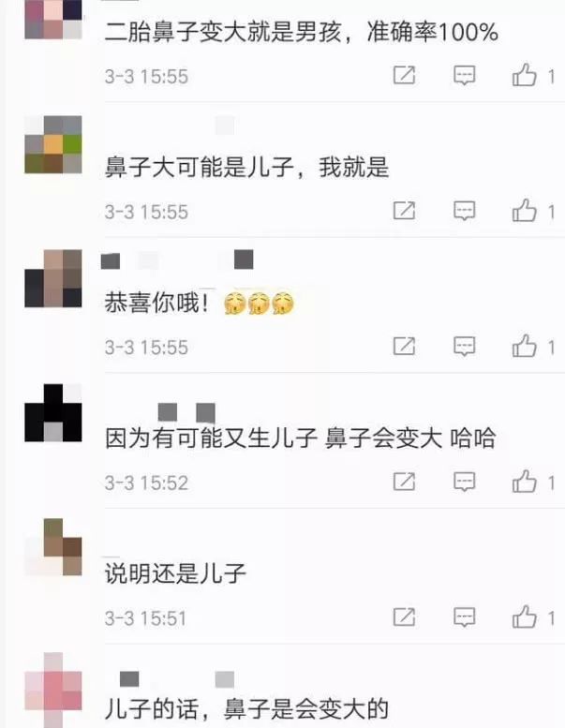The image size is (565, 728).
Task: Share the '恭喜你哦' comment
Action: (404, 346)
